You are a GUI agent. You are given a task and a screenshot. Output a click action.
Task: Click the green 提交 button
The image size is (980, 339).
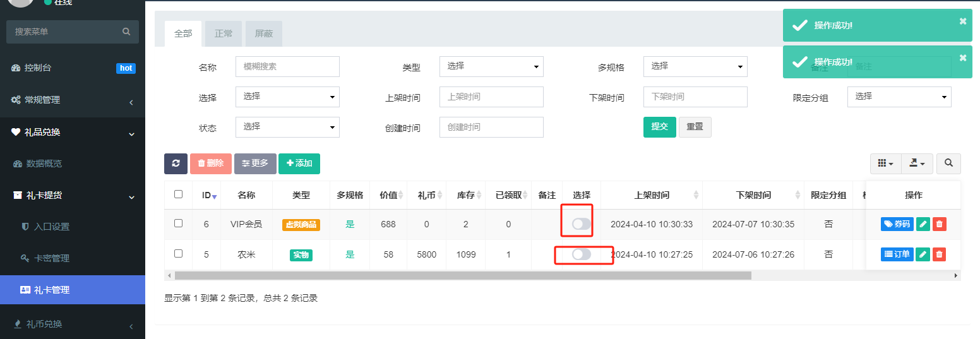[660, 127]
